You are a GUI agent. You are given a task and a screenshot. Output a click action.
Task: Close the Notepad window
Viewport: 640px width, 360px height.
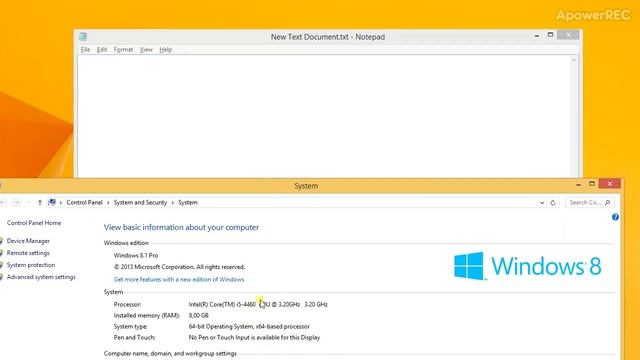(x=568, y=35)
